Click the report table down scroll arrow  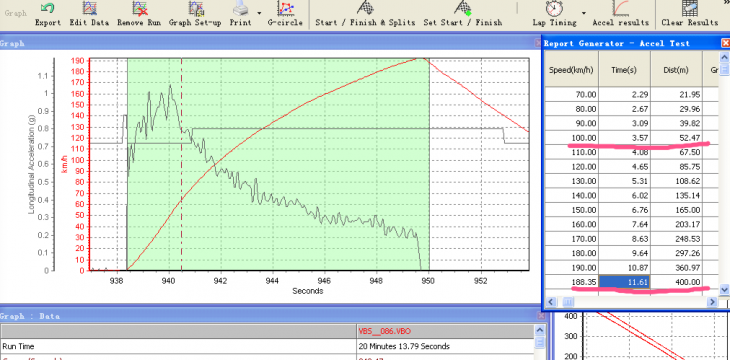coord(724,290)
